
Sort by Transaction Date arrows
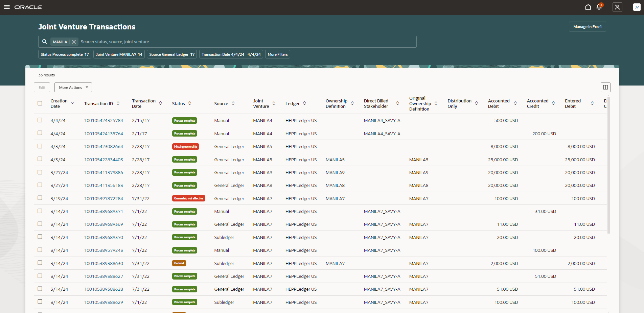pyautogui.click(x=160, y=103)
